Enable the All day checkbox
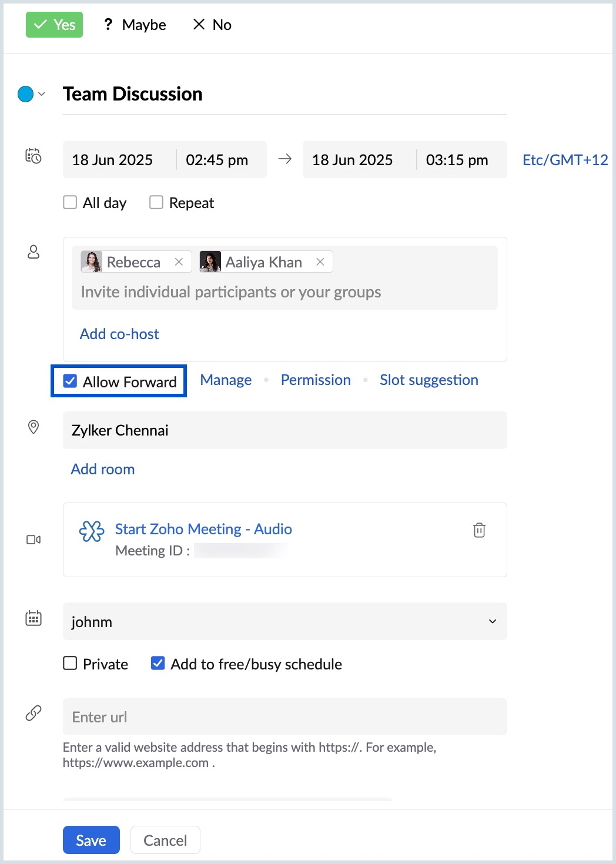This screenshot has height=864, width=616. (x=70, y=203)
